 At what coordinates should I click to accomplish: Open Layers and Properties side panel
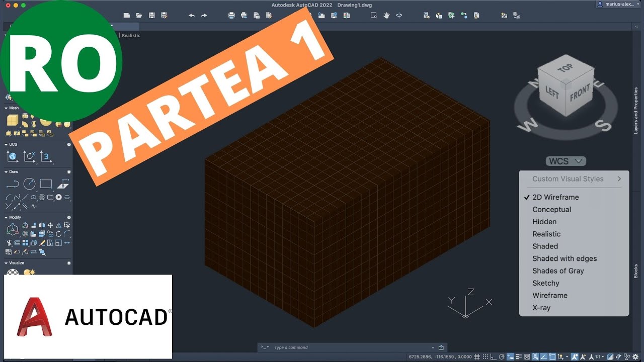pos(636,110)
